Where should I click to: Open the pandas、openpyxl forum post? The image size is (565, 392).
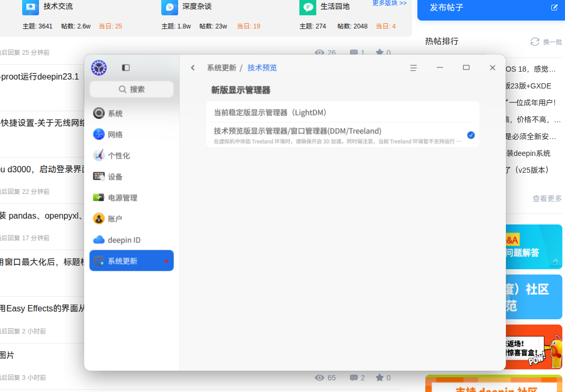pyautogui.click(x=42, y=216)
